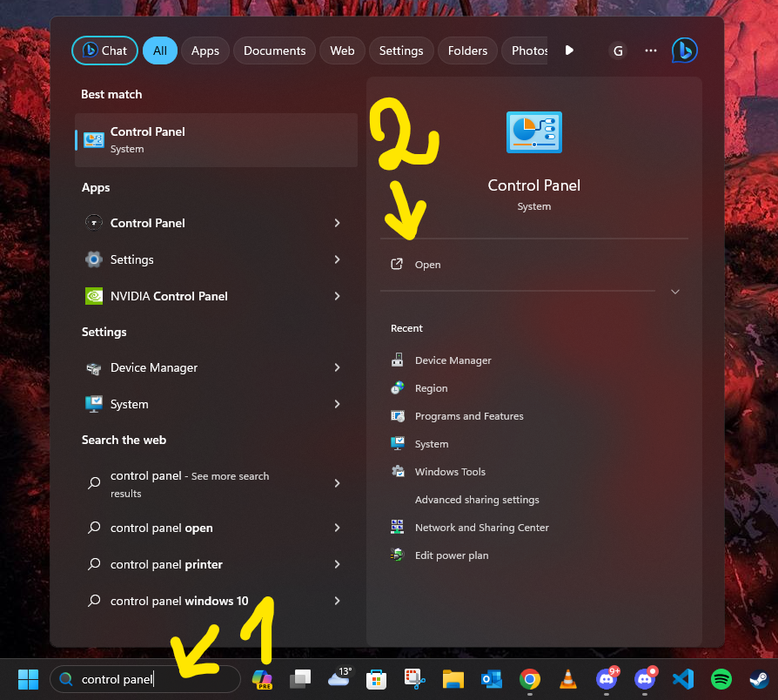Select Device Manager under Settings
Image resolution: width=778 pixels, height=700 pixels.
(217, 368)
